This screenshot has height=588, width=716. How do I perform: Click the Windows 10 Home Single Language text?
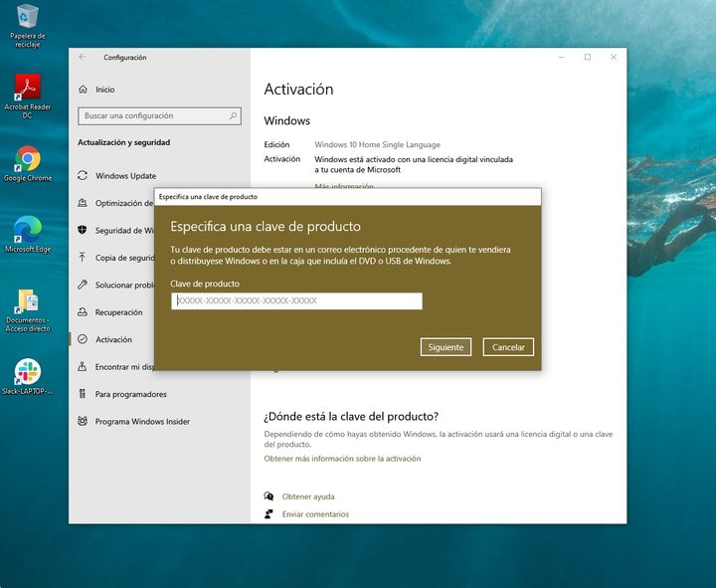point(377,145)
